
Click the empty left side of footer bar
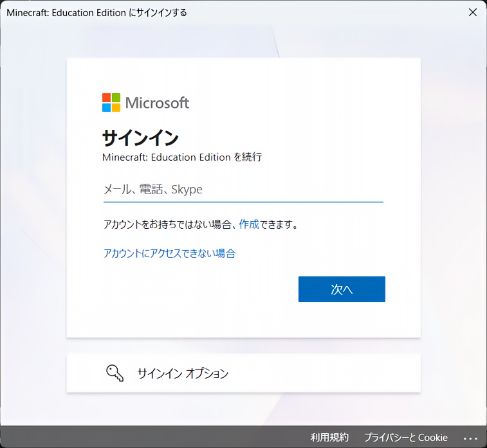click(129, 437)
